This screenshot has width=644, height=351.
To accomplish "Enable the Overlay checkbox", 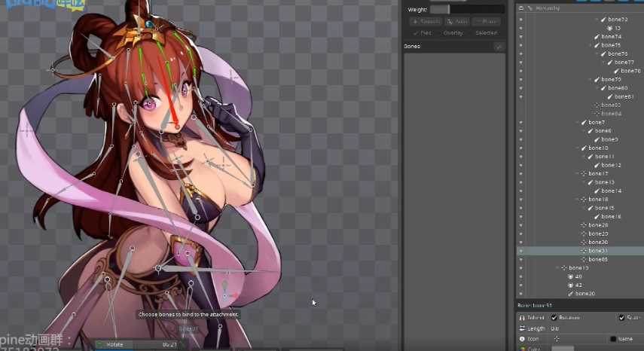I will pyautogui.click(x=438, y=33).
